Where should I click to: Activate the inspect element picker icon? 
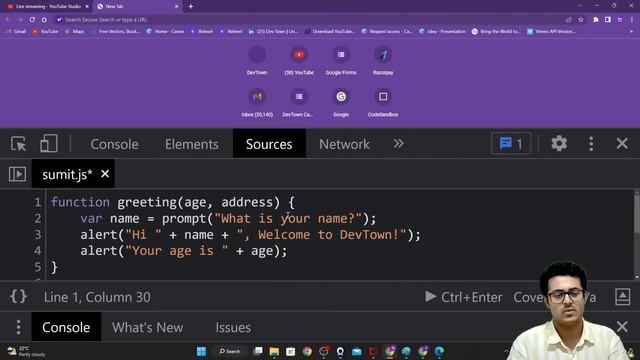pos(18,144)
